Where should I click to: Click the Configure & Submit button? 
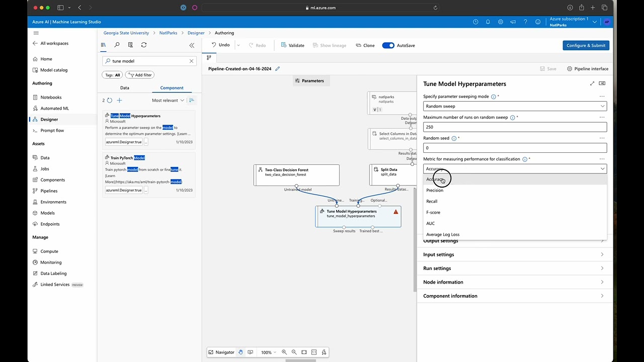[x=586, y=45]
